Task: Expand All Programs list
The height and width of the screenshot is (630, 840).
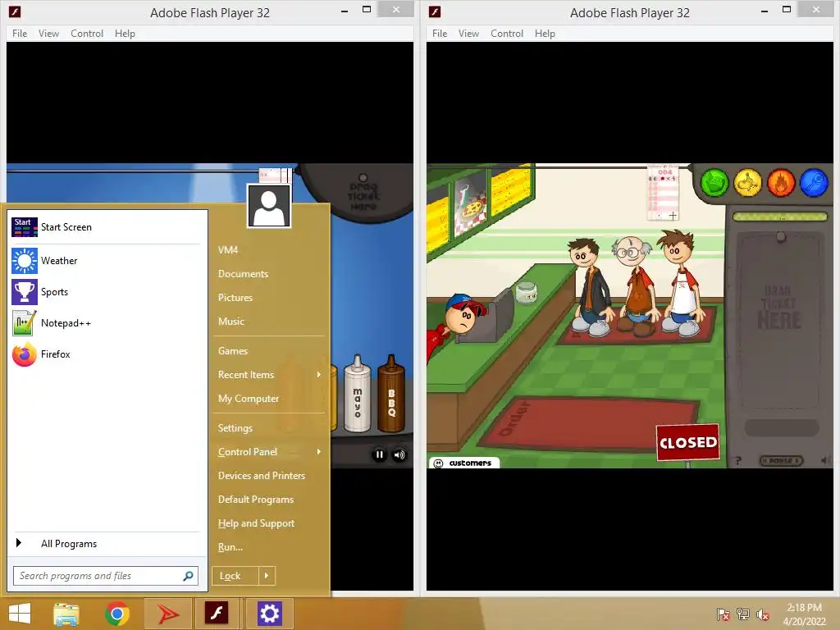Action: click(x=106, y=544)
